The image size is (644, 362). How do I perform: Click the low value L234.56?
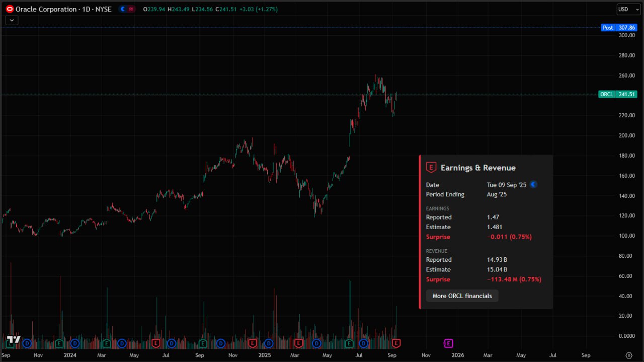(x=203, y=9)
